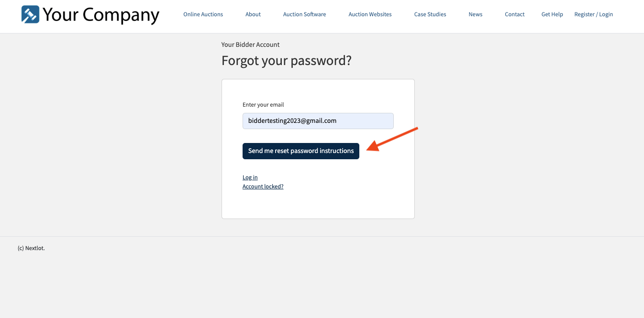The image size is (644, 318).
Task: Open the Contact page
Action: (x=515, y=14)
